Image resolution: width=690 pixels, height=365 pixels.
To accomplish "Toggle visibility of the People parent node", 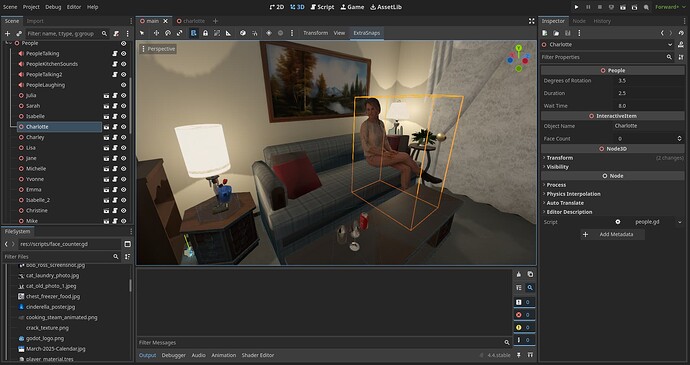I will (x=124, y=43).
